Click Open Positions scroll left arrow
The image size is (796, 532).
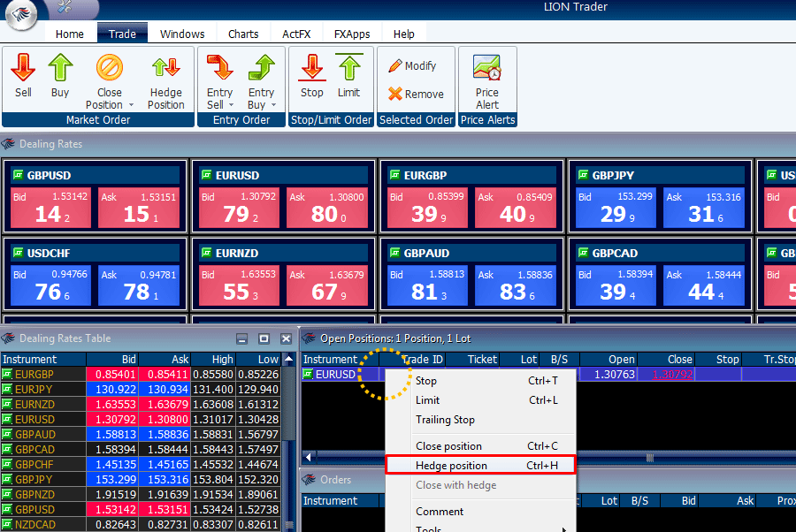308,458
